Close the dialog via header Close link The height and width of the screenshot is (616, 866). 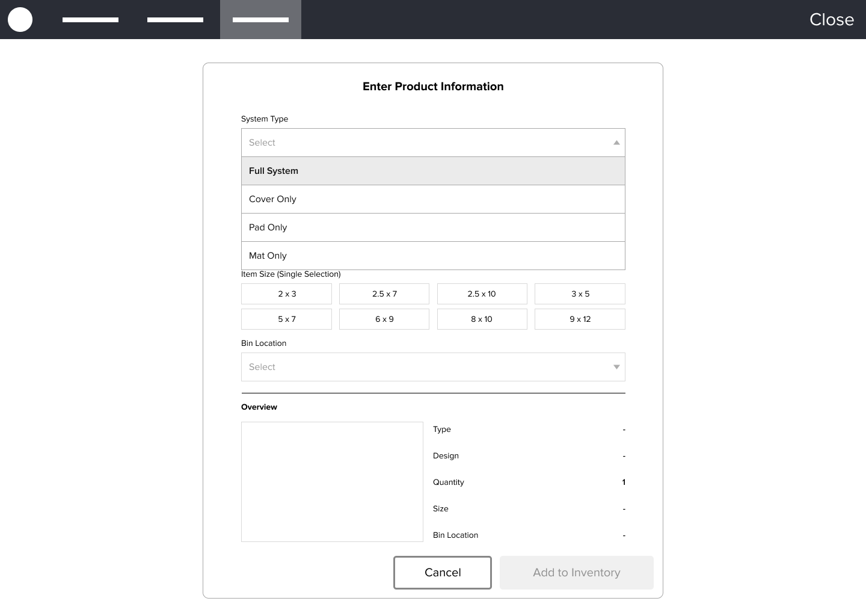coord(832,19)
